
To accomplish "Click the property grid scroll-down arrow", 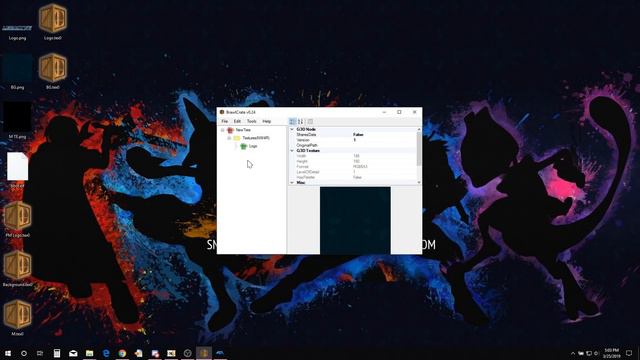I will coord(419,182).
